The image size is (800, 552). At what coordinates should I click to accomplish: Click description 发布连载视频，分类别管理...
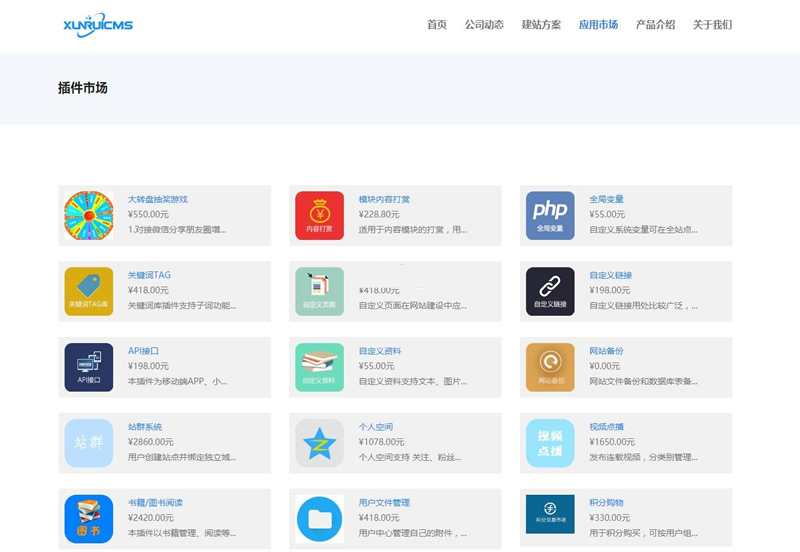643,457
